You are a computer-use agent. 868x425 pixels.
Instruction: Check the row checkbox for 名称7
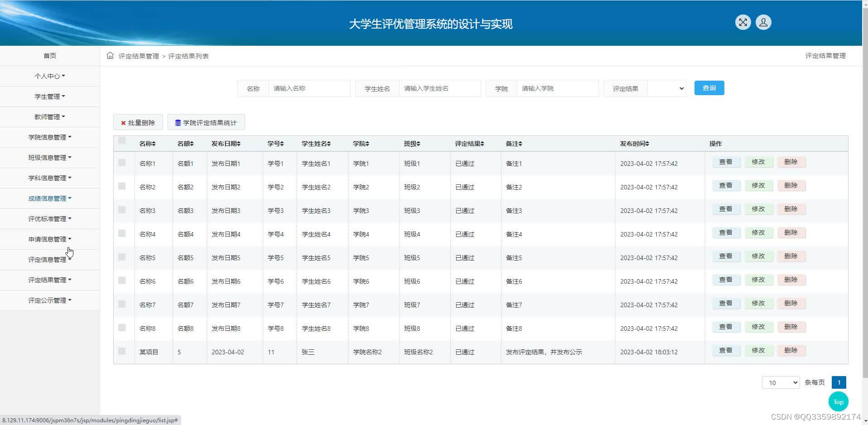tap(122, 304)
